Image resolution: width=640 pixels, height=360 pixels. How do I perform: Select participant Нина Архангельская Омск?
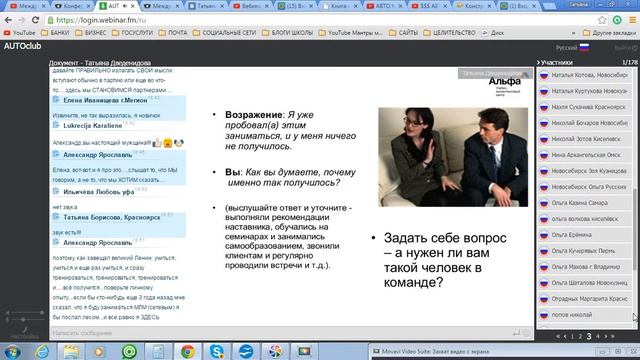point(584,155)
